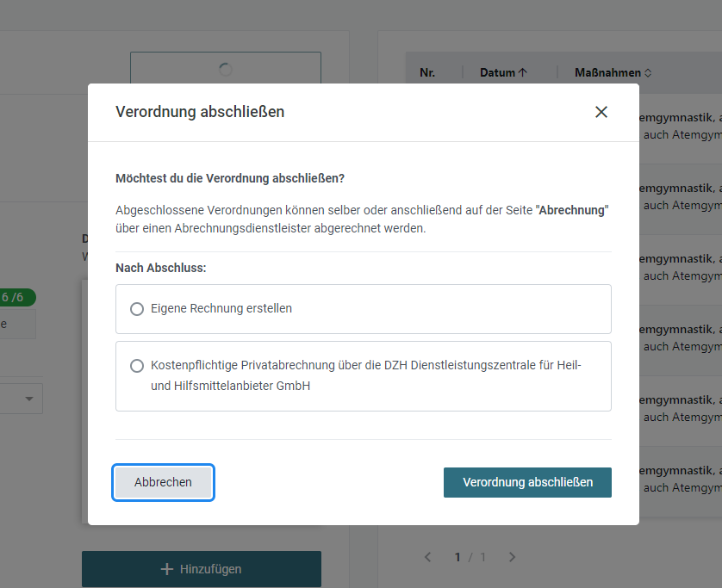
Task: Go to previous page arrow
Action: [427, 557]
